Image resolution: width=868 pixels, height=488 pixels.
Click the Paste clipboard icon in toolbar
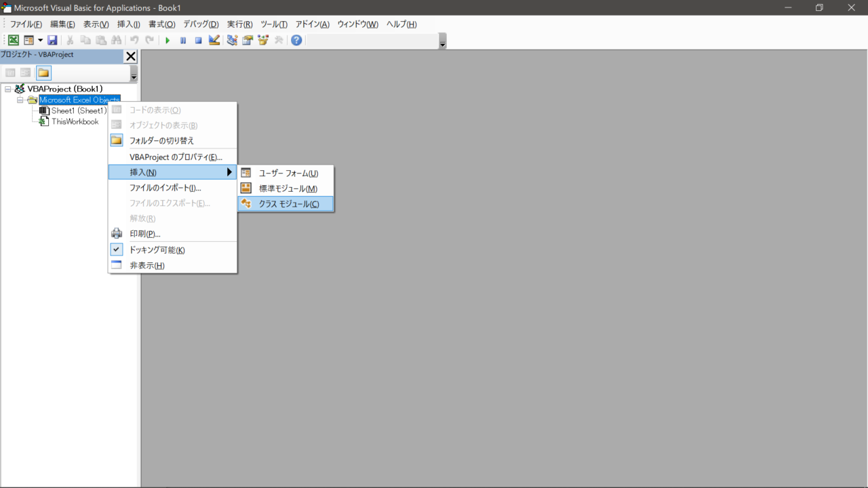click(101, 40)
